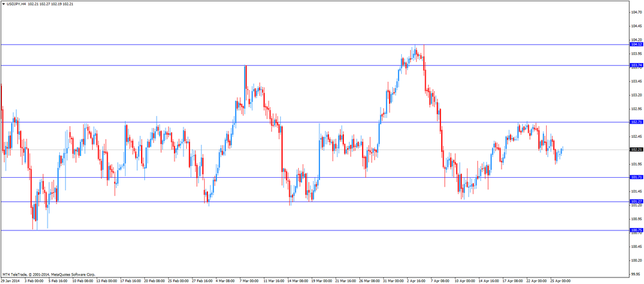644x284 pixels.
Task: Click the 13 Feb 00:00 time label
Action: tap(106, 281)
